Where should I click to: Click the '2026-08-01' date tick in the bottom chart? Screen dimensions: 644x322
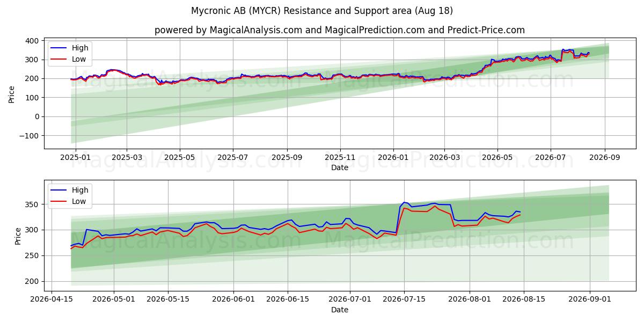click(470, 300)
